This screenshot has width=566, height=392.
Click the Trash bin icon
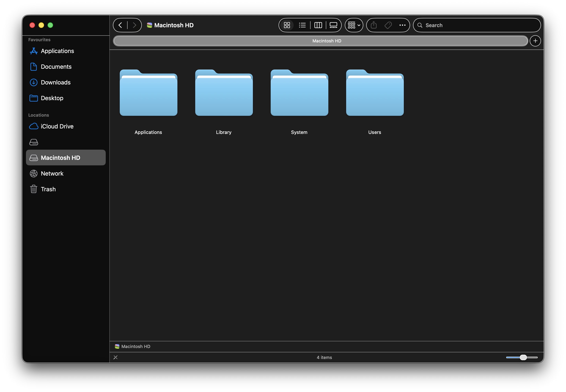click(x=33, y=189)
